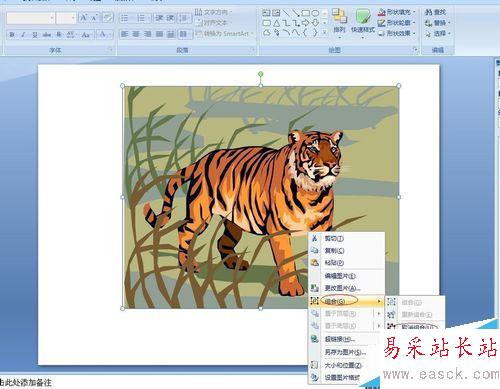This screenshot has height=389, width=500.
Task: Justify text in paragraph group
Action: (159, 34)
